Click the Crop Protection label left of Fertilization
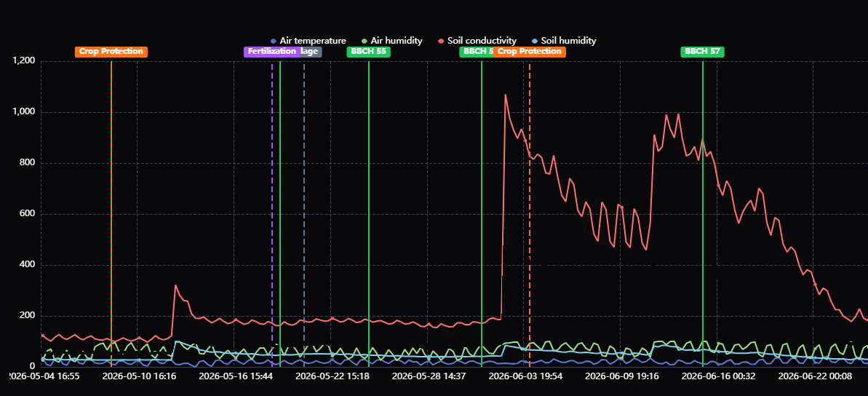Image resolution: width=868 pixels, height=396 pixels. (x=111, y=52)
